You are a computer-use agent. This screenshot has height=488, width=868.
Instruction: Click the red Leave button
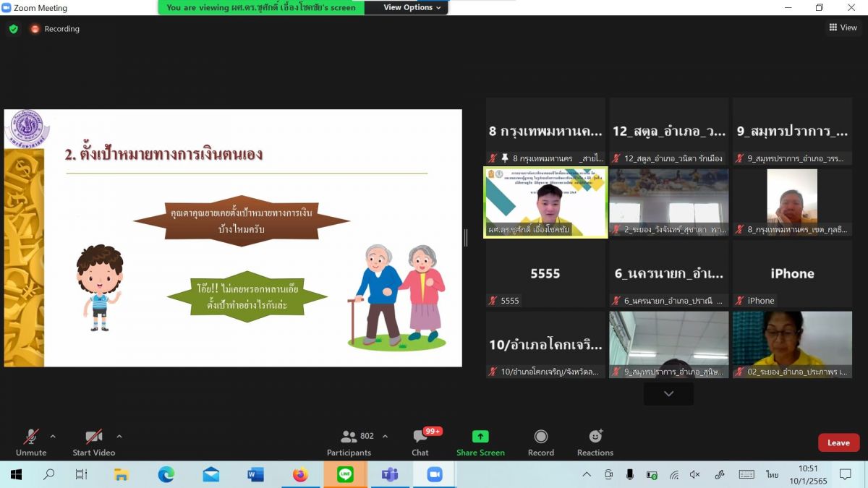click(838, 442)
